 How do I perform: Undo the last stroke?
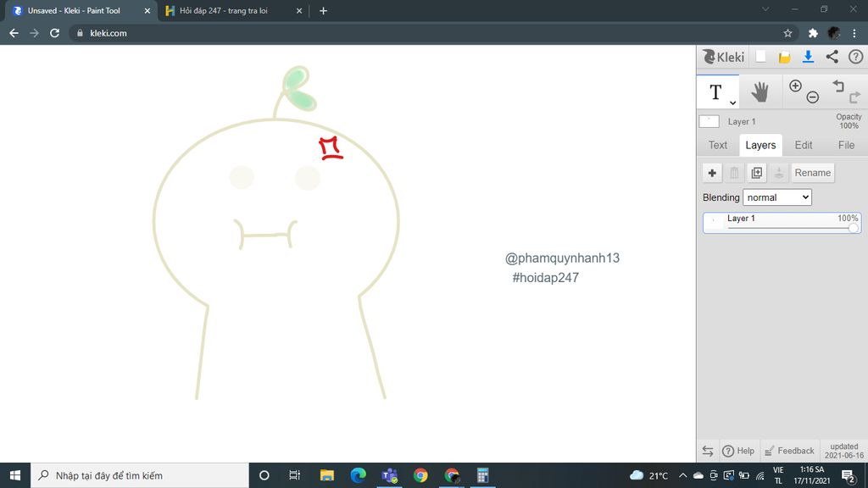tap(837, 84)
